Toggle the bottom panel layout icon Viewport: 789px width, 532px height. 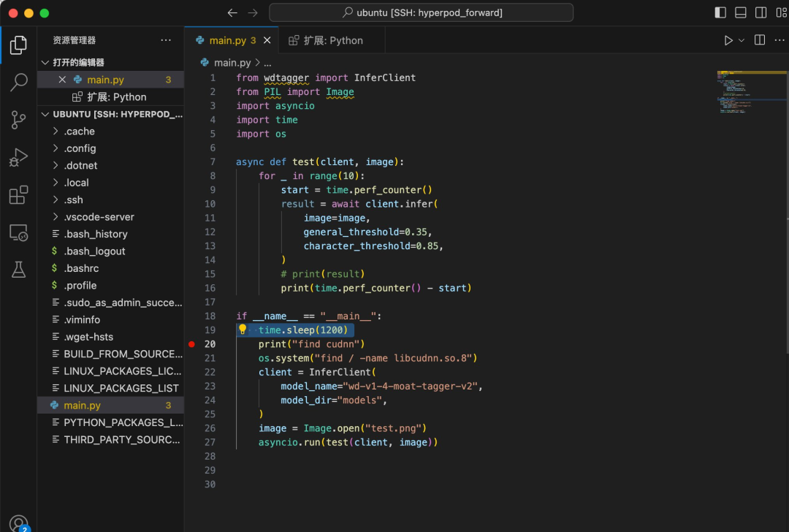click(x=740, y=12)
